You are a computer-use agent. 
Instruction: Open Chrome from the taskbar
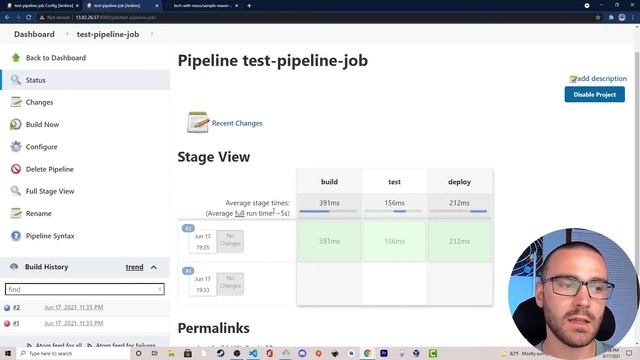[x=367, y=353]
